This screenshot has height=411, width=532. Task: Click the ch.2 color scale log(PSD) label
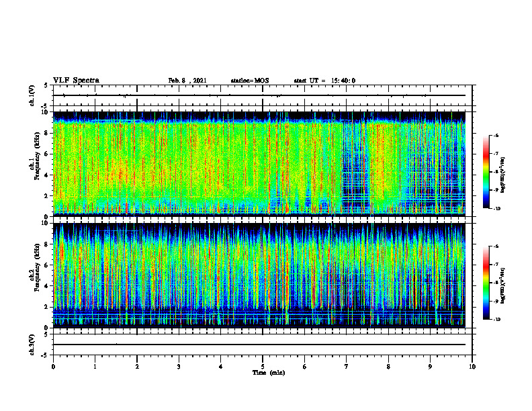(x=503, y=285)
